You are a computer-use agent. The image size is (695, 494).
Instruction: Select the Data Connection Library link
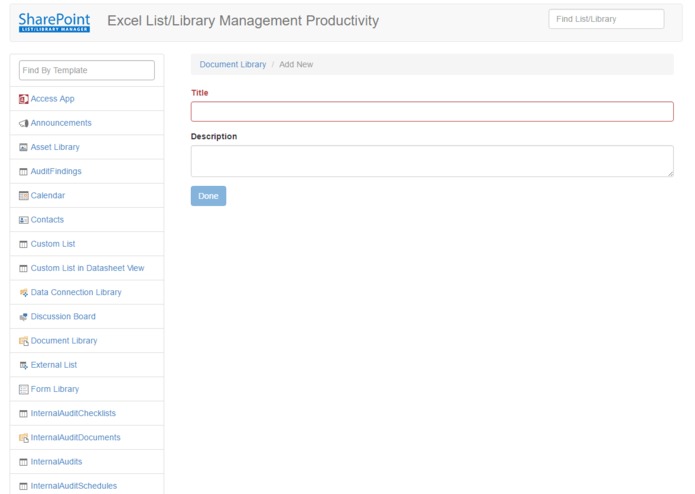tap(76, 292)
